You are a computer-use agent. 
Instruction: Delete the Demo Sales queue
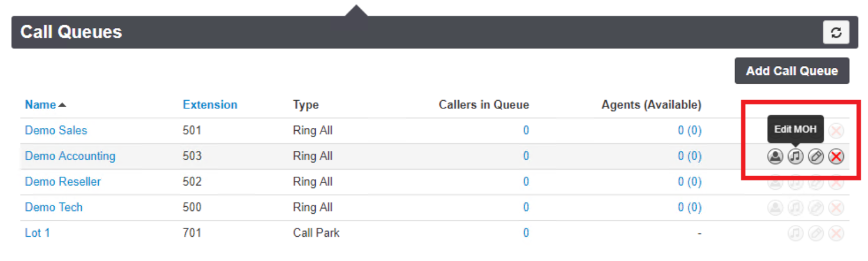836,131
